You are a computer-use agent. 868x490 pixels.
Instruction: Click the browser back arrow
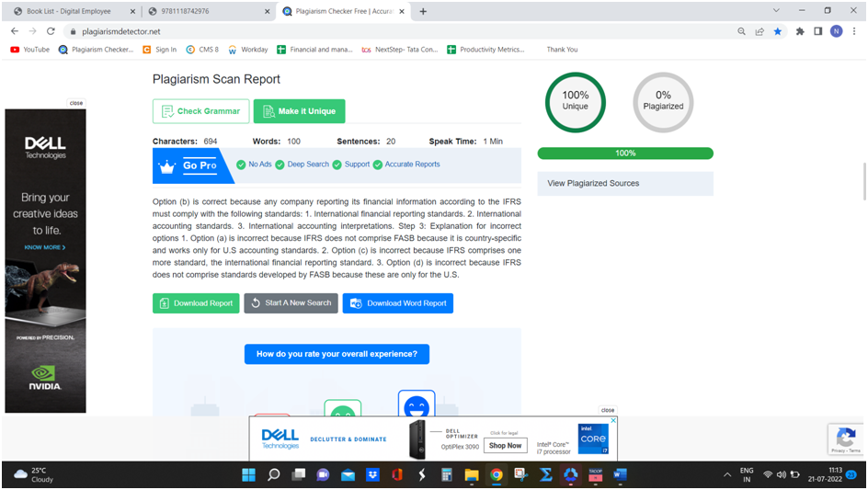[15, 30]
